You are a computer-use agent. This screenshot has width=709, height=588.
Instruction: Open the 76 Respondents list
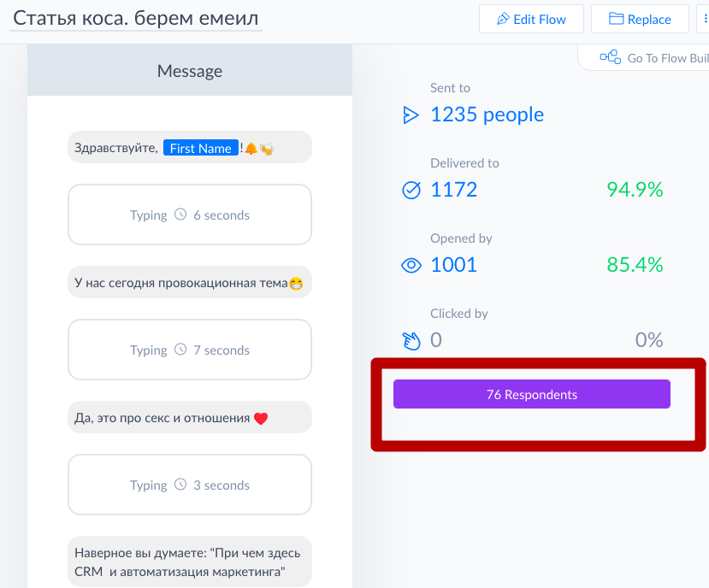(532, 394)
